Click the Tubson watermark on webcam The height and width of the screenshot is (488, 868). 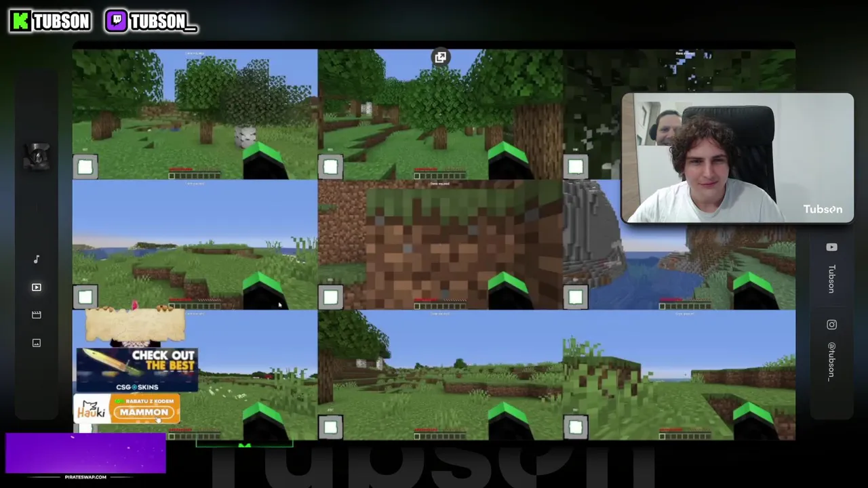pos(823,209)
